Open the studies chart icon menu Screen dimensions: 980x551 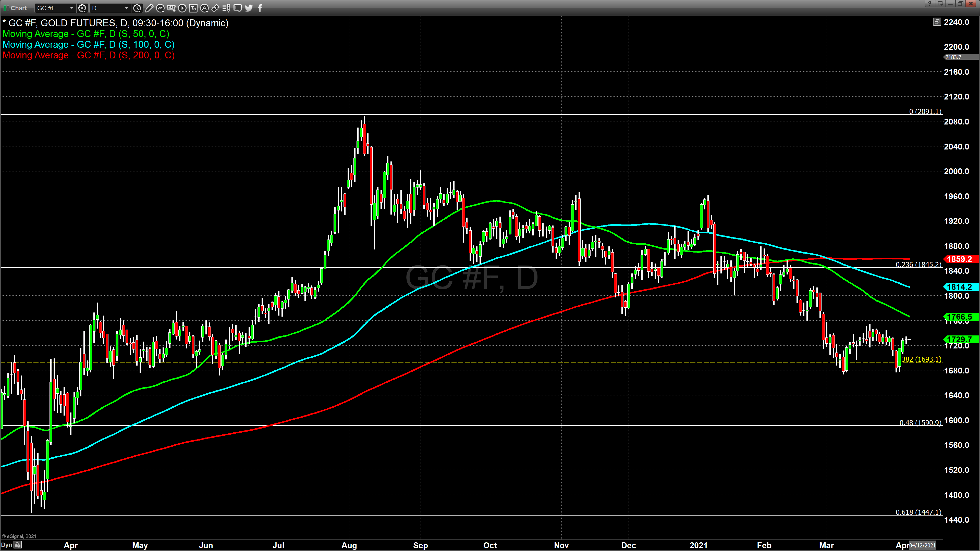tap(160, 8)
